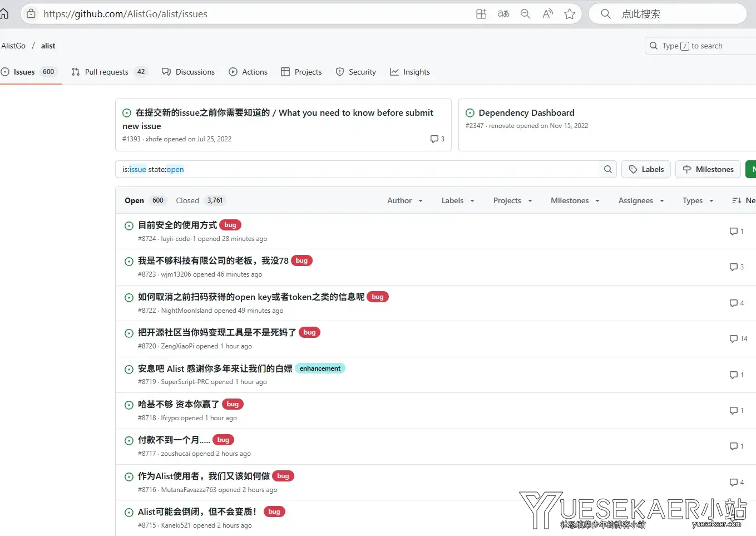Viewport: 756px width, 536px height.
Task: Go to AlistGo organization link
Action: pyautogui.click(x=13, y=46)
